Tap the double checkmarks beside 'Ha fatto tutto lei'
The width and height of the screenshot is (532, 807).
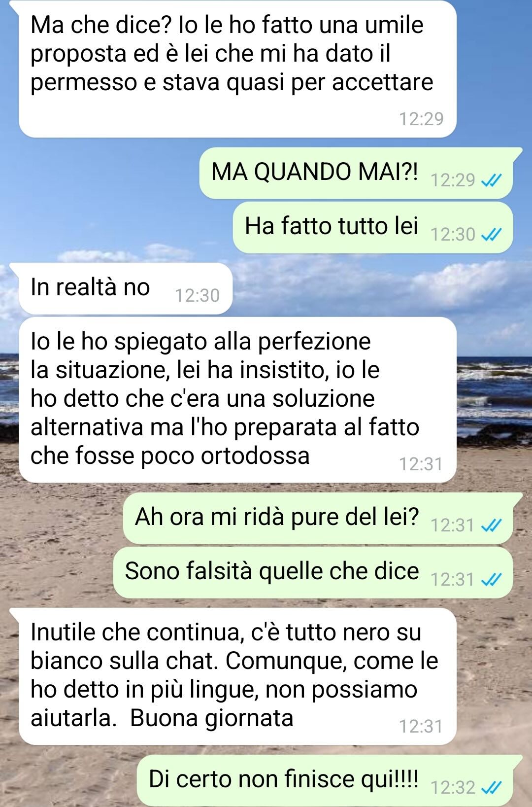pyautogui.click(x=491, y=235)
